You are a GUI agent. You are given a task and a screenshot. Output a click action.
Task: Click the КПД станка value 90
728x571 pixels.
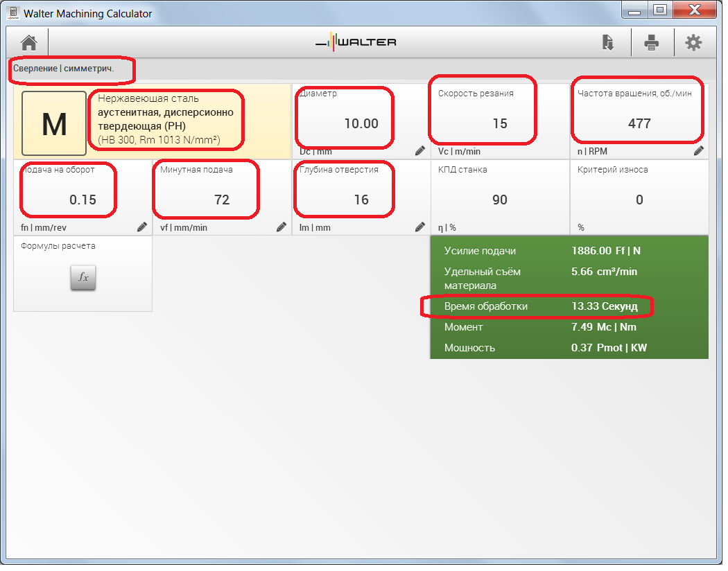[x=500, y=200]
